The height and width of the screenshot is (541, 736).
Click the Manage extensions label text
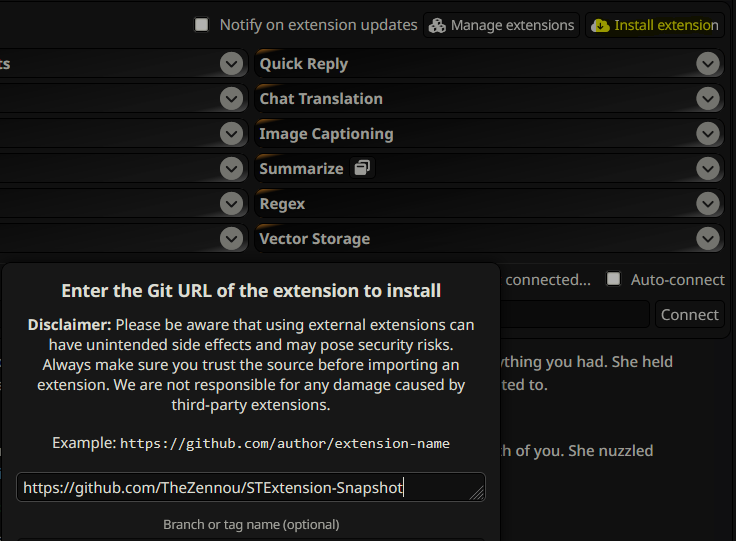pos(512,25)
